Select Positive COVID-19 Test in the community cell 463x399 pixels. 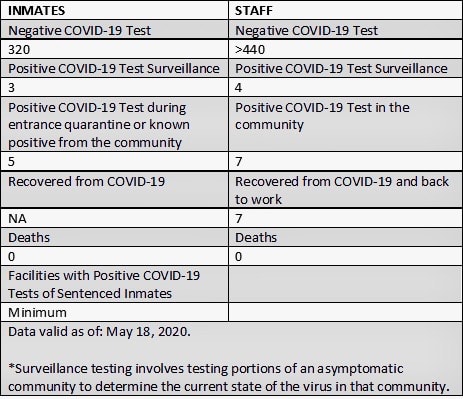coord(345,124)
